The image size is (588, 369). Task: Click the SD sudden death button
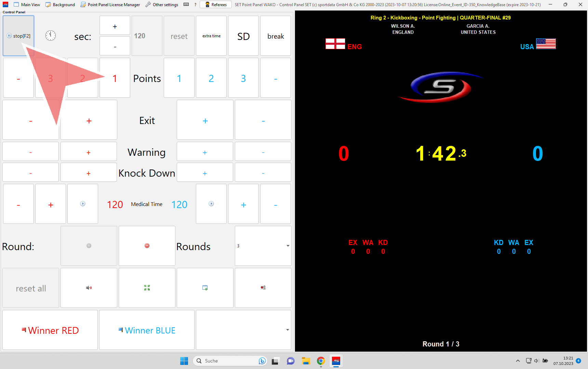pyautogui.click(x=243, y=36)
